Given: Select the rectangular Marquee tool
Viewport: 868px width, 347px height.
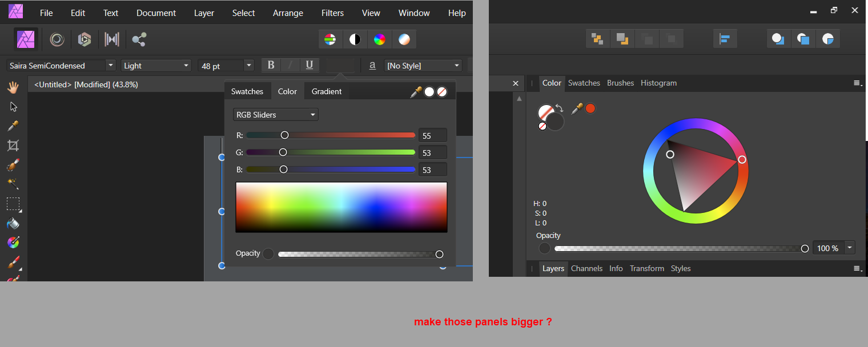Looking at the screenshot, I should [x=13, y=204].
